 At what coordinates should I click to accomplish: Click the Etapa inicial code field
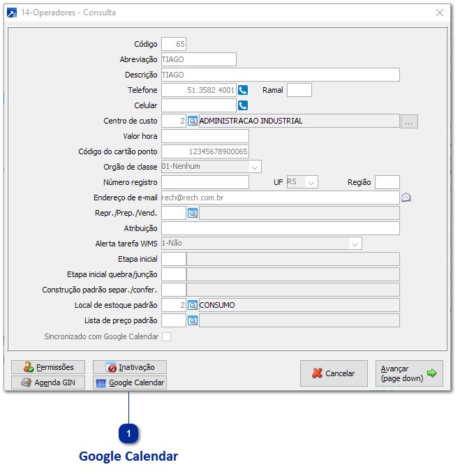click(x=174, y=259)
